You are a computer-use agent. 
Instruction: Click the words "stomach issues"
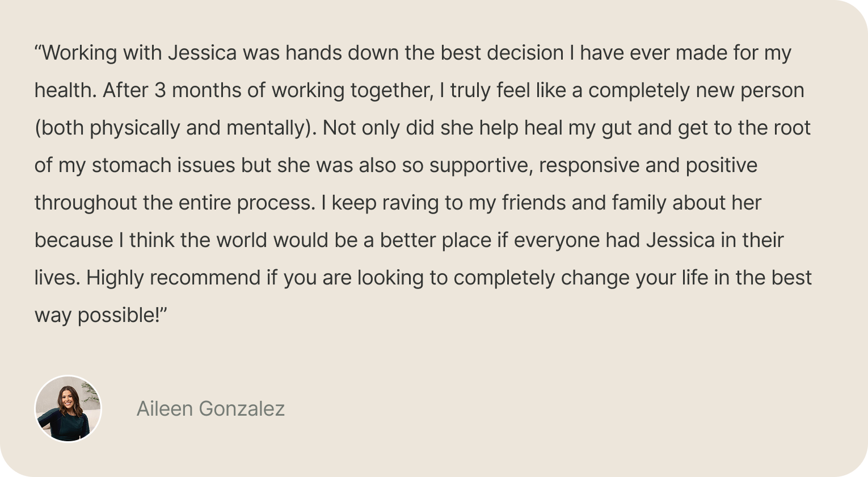coord(163,165)
